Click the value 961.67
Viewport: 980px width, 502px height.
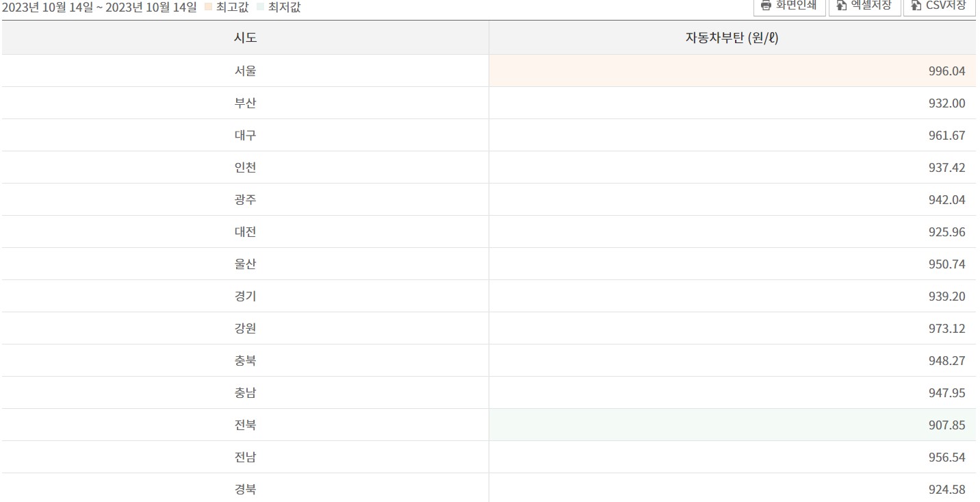pos(946,135)
